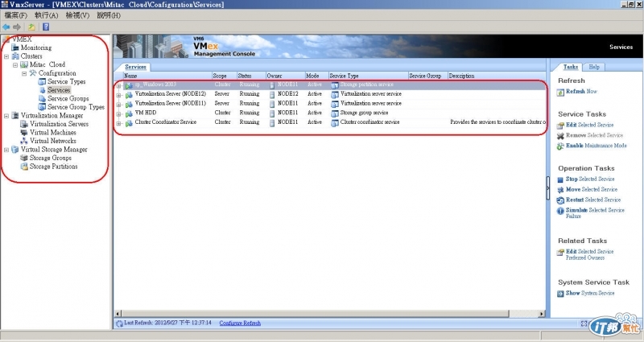Click the Remove Selected Service X icon
The width and height of the screenshot is (644, 342).
[x=560, y=136]
